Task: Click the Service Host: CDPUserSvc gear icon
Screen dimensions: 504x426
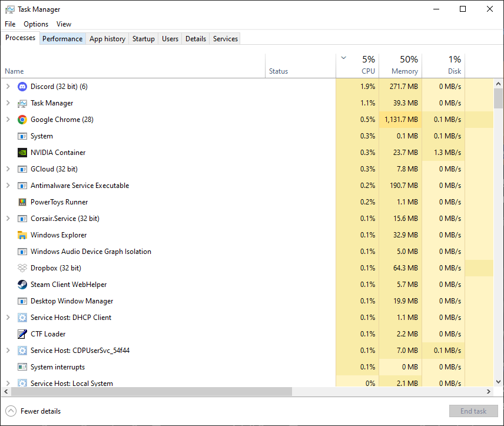Action: [x=22, y=351]
